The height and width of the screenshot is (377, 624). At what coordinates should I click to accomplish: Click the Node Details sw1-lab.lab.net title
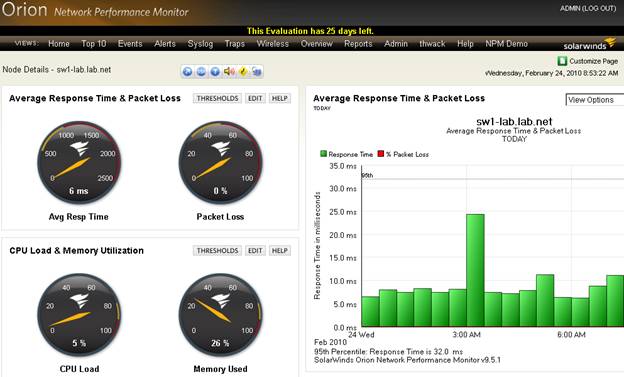[x=57, y=70]
